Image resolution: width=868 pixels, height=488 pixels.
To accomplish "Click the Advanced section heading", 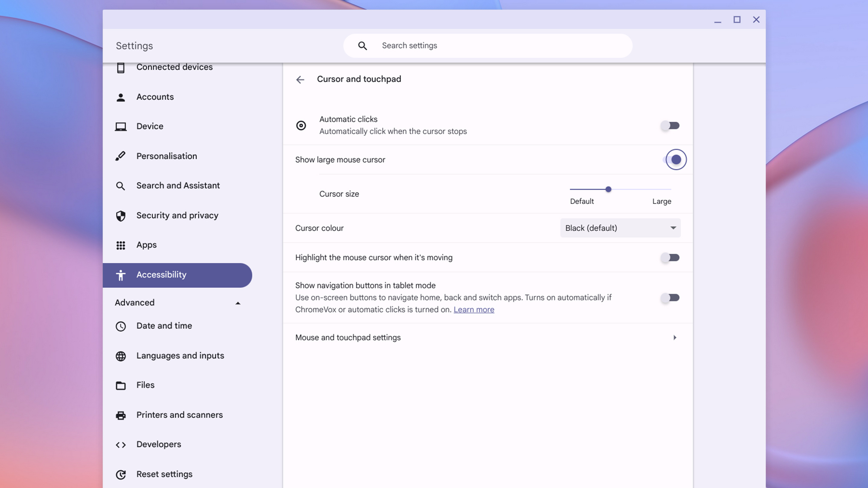I will pyautogui.click(x=135, y=303).
